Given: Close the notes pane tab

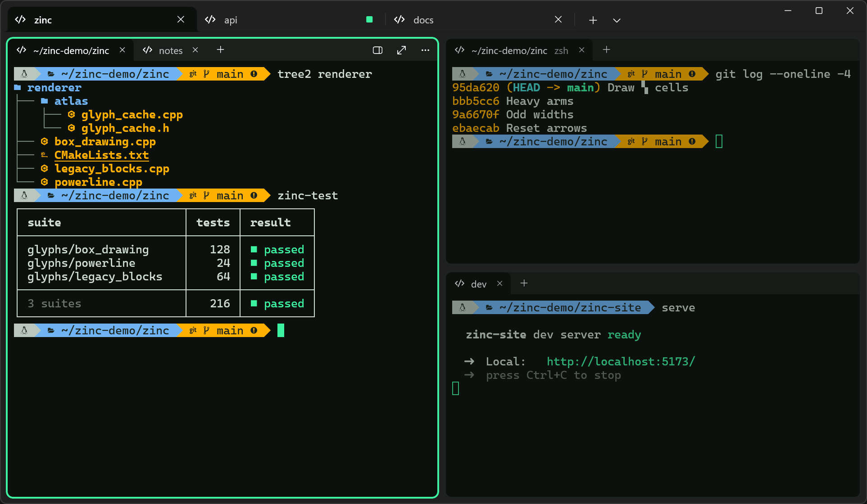Looking at the screenshot, I should coord(195,50).
